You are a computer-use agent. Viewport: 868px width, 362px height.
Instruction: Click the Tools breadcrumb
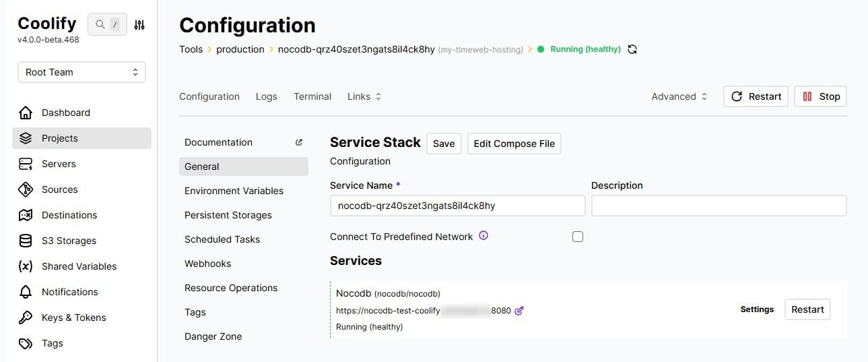(191, 49)
